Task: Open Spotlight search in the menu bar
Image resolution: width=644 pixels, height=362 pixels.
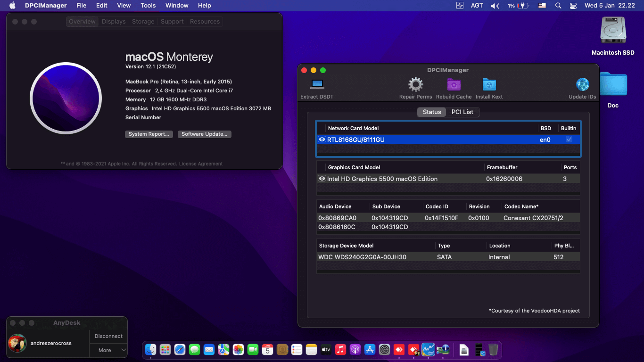Action: click(558, 6)
